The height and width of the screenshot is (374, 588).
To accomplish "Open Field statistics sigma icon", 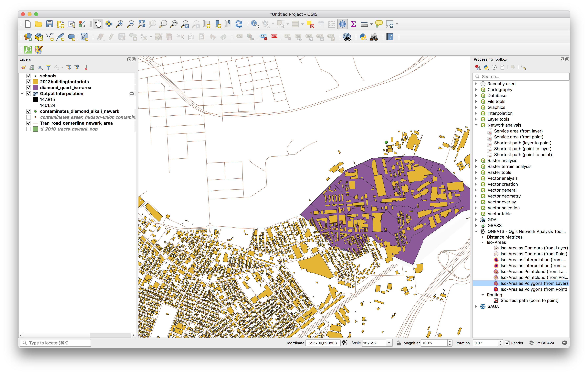I will (353, 24).
